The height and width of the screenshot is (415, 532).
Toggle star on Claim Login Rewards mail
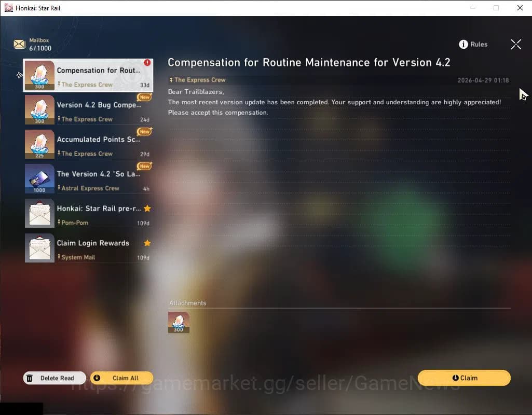pos(147,243)
